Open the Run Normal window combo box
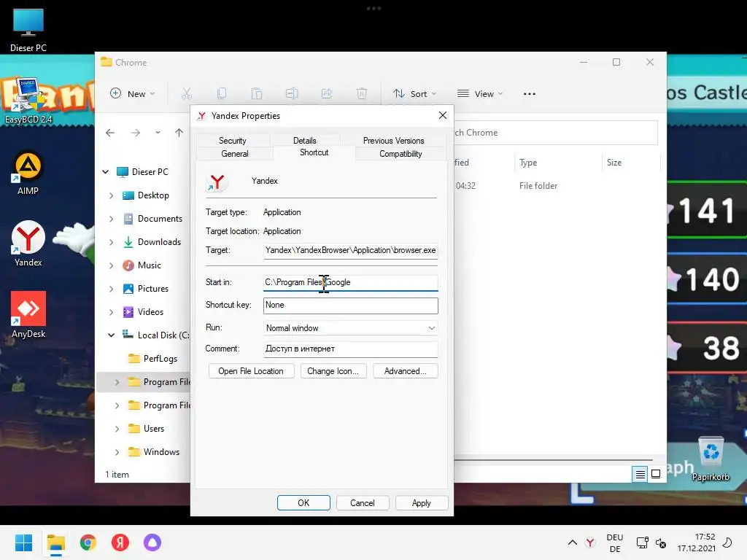Image resolution: width=747 pixels, height=560 pixels. pos(350,328)
